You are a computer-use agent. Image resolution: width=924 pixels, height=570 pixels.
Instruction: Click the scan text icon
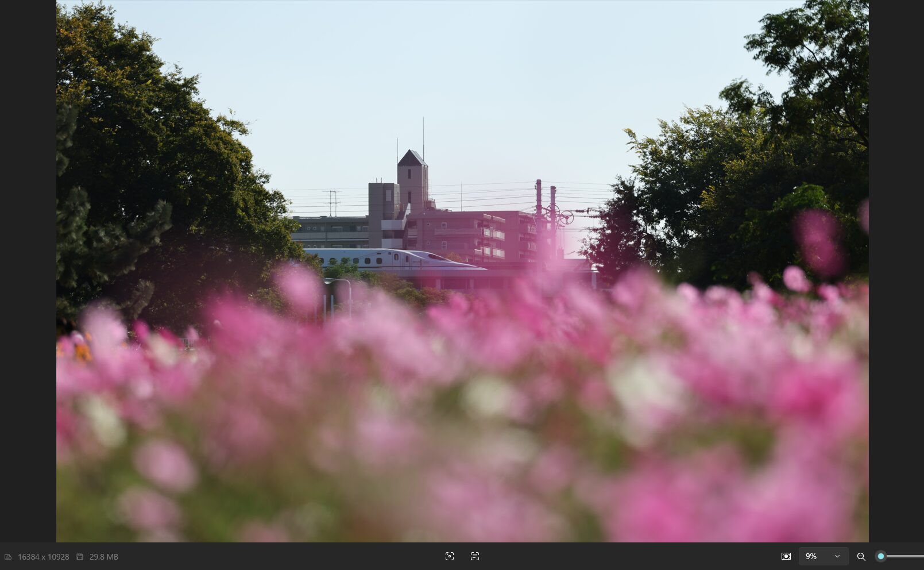point(475,556)
